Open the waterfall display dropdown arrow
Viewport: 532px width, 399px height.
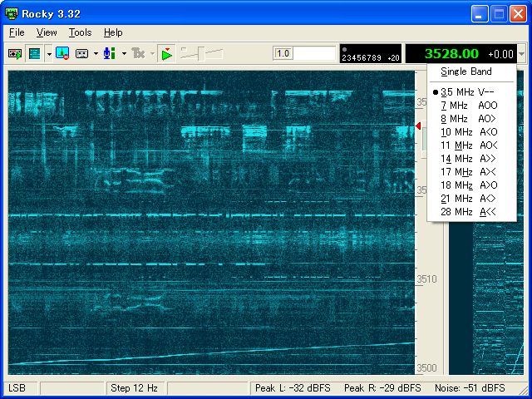pos(49,53)
